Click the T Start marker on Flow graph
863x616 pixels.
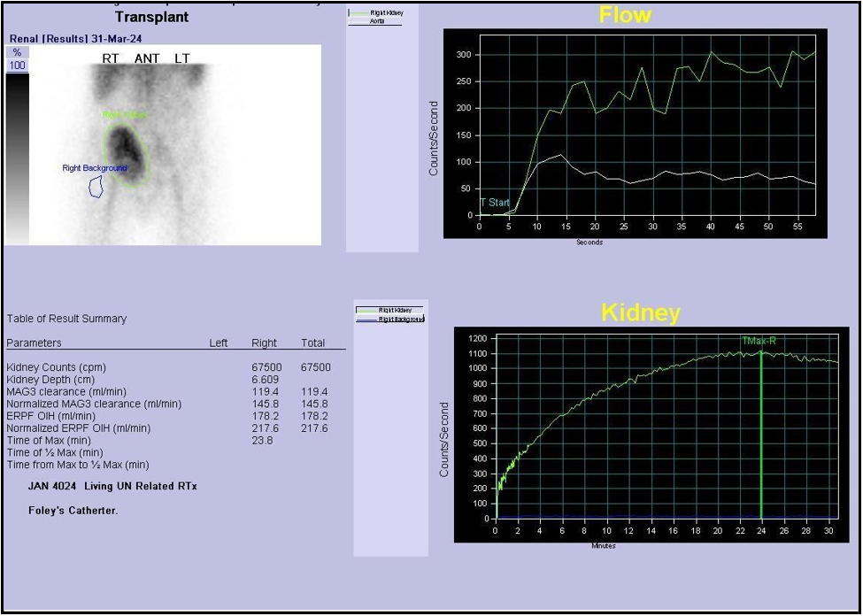coord(495,203)
